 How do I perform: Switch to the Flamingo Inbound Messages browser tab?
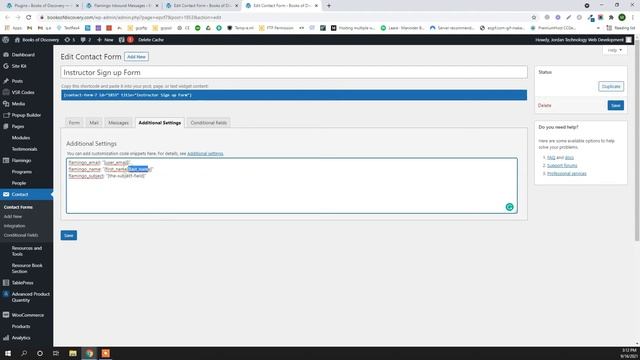pos(122,6)
